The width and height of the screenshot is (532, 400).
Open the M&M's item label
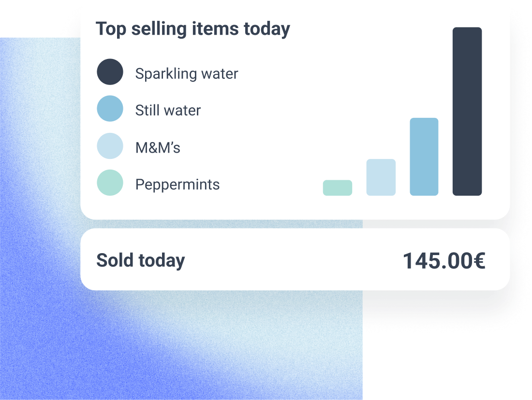158,147
